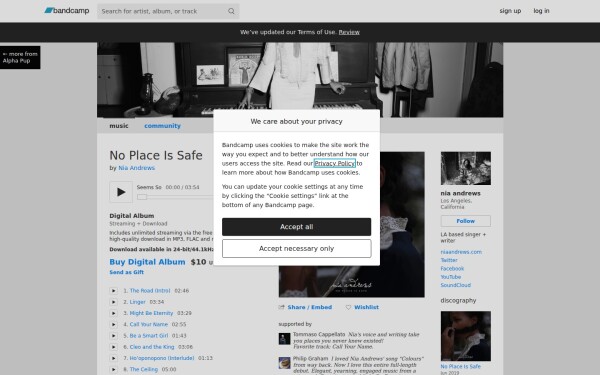Image resolution: width=600 pixels, height=375 pixels.
Task: Open The Road (Intro) track title link
Action: (150, 291)
